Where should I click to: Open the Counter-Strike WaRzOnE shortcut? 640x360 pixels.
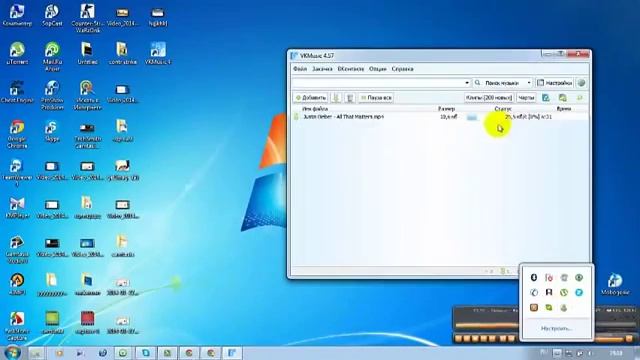[x=87, y=18]
